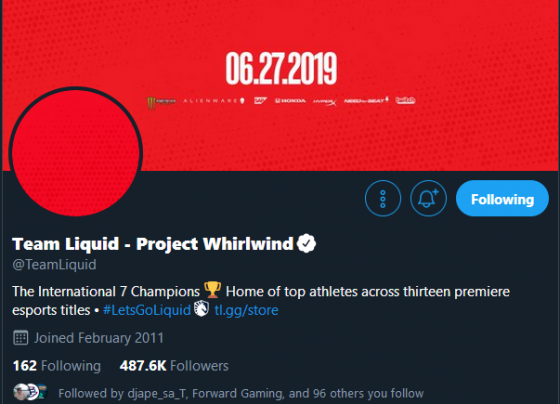The width and height of the screenshot is (560, 404).
Task: Click the Team Liquid horse emoji in the bio
Action: click(x=202, y=309)
